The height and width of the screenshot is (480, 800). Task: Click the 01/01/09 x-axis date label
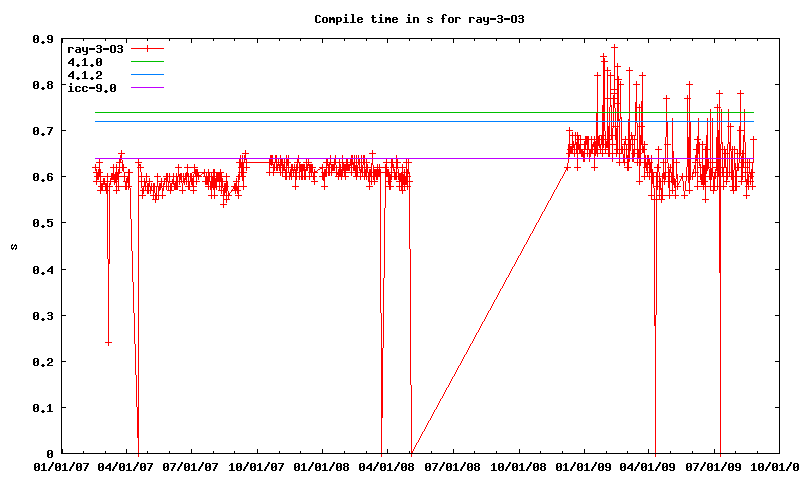(586, 467)
